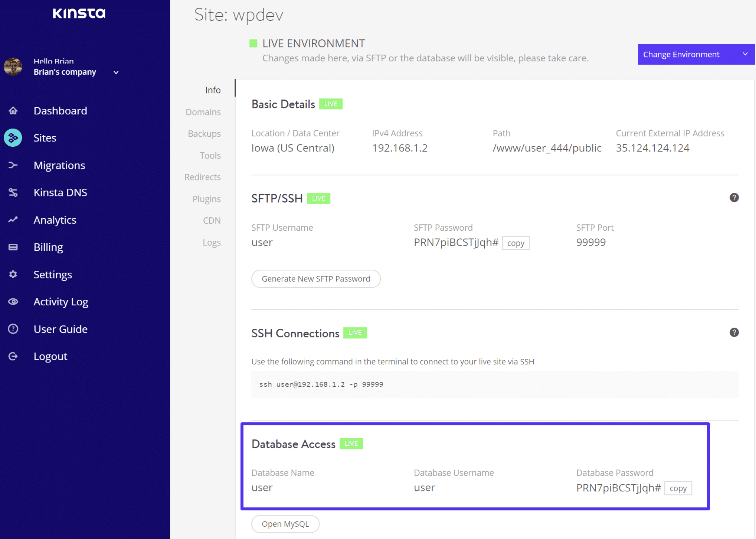
Task: Click the Migrations arrow icon
Action: pos(13,165)
